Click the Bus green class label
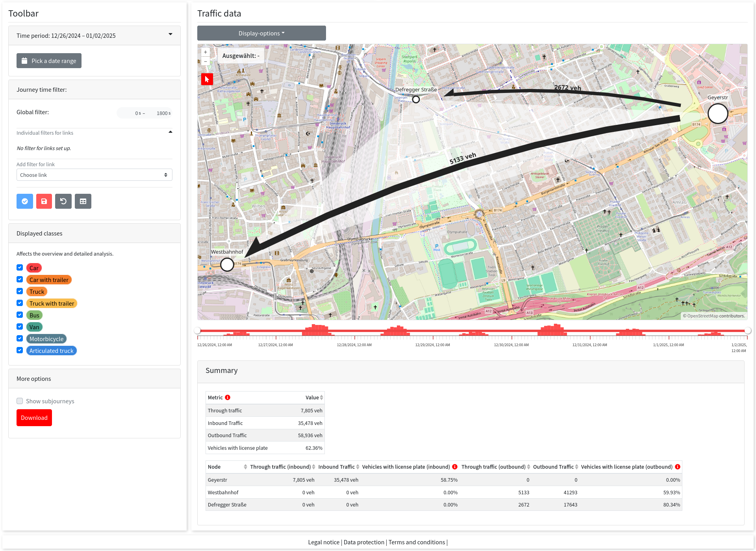 (x=34, y=315)
